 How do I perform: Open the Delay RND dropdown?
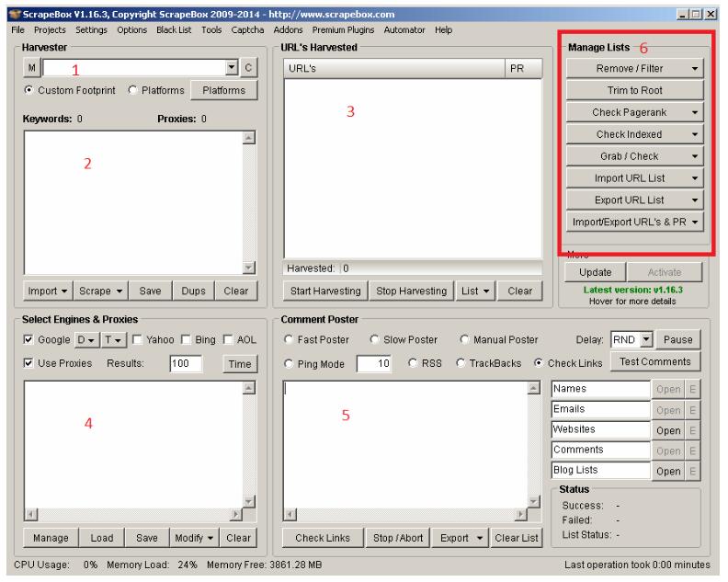coord(646,339)
